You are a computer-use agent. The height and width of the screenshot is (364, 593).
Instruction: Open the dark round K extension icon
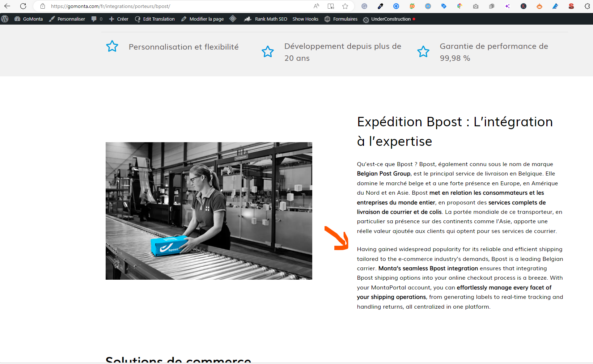tap(524, 6)
